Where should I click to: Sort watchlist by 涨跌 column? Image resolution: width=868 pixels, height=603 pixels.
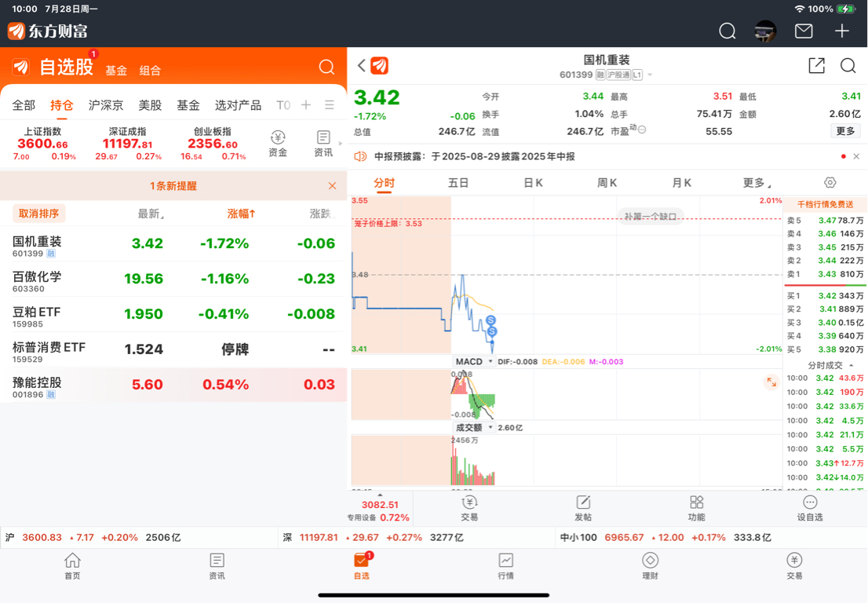coord(323,214)
